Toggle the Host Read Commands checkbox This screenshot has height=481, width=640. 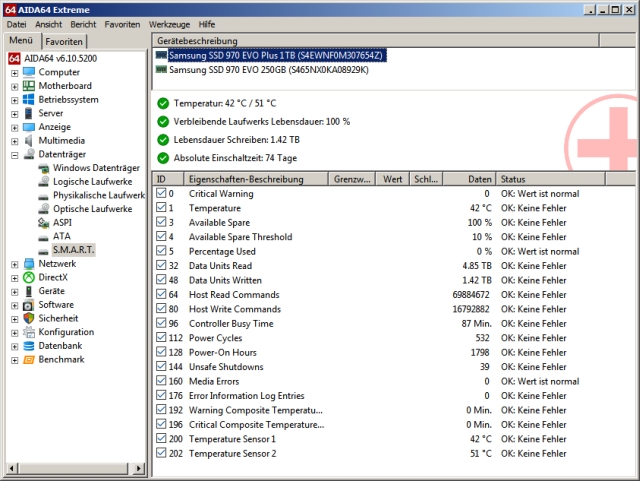coord(161,294)
